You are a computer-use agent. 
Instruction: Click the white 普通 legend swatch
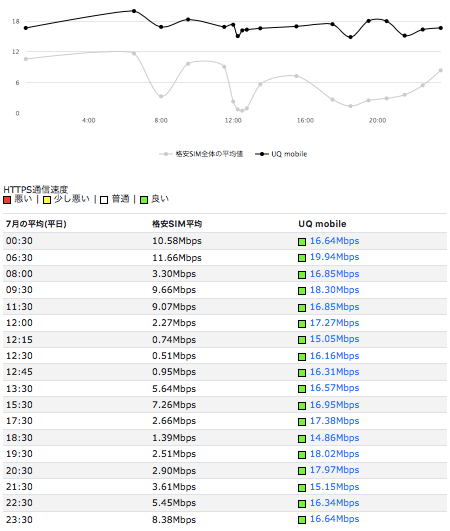[x=104, y=200]
